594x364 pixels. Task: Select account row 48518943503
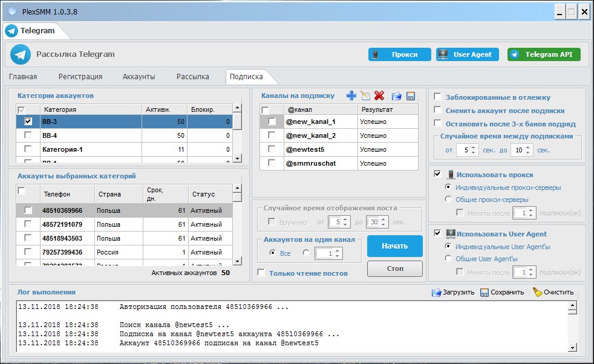click(x=124, y=238)
